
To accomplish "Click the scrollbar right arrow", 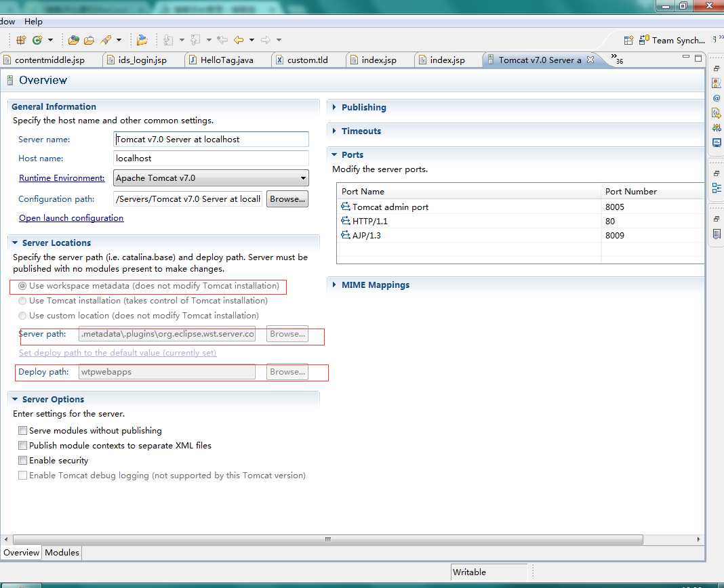I will tap(698, 539).
